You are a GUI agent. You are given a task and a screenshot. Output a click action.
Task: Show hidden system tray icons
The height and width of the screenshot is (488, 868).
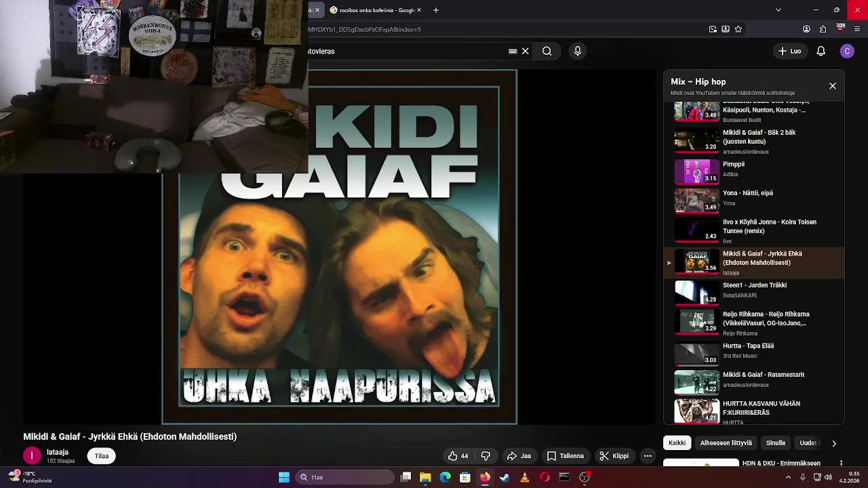[788, 477]
